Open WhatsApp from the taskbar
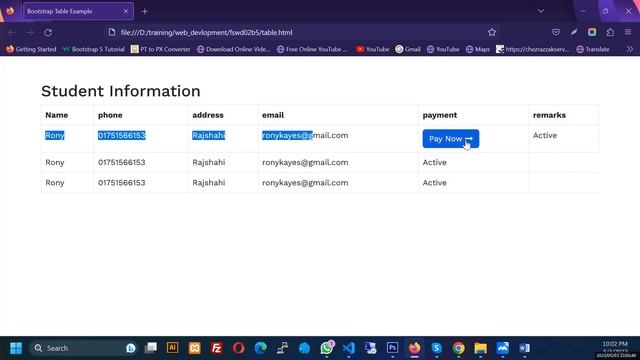Screen dimensions: 640x360 (x=327, y=348)
